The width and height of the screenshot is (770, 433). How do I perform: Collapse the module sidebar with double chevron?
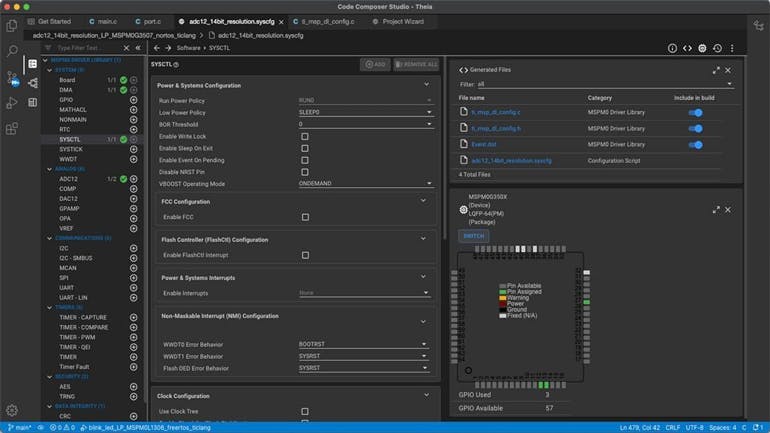(x=138, y=48)
